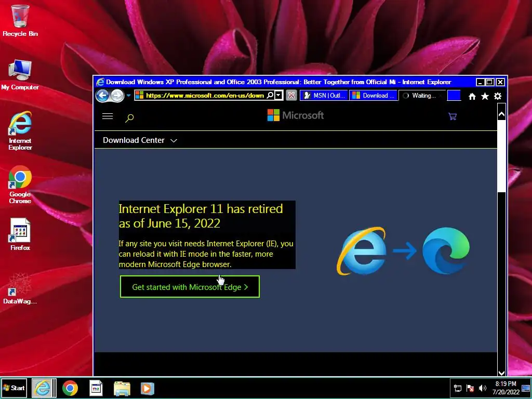
Task: Click the Microsoft logo
Action: pyautogui.click(x=295, y=115)
